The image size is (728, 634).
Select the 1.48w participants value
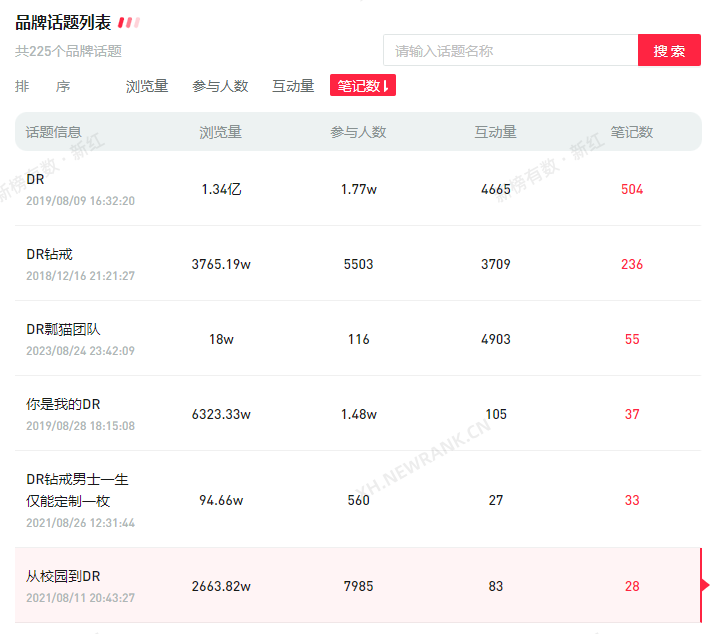pyautogui.click(x=359, y=414)
